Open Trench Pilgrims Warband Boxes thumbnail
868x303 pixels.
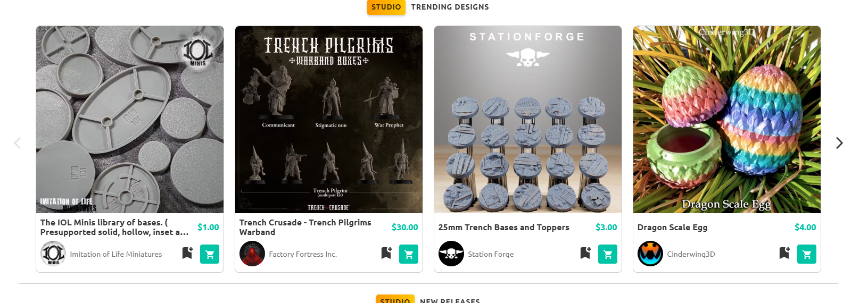point(329,120)
